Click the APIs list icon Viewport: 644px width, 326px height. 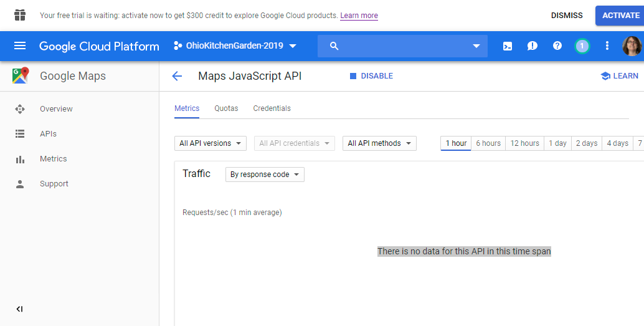pyautogui.click(x=20, y=133)
